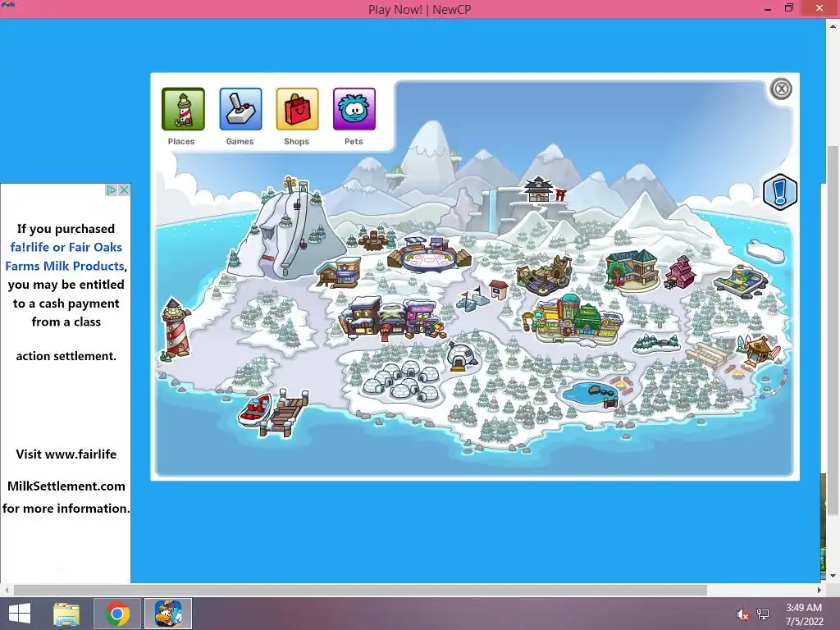
Task: Open the Places category on the map
Action: (x=183, y=109)
